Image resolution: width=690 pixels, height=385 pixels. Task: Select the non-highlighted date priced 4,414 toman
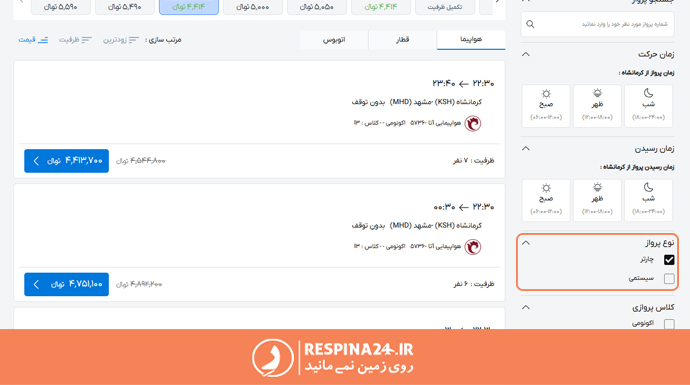(381, 7)
